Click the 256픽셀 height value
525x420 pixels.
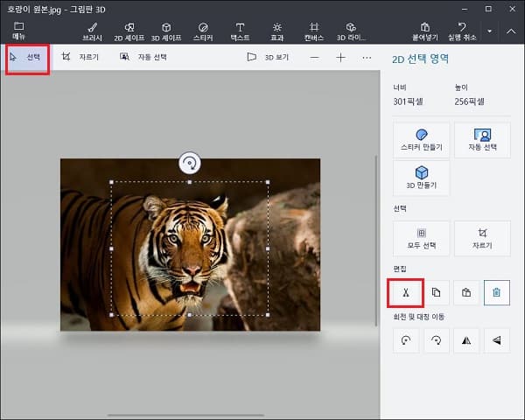pos(469,101)
